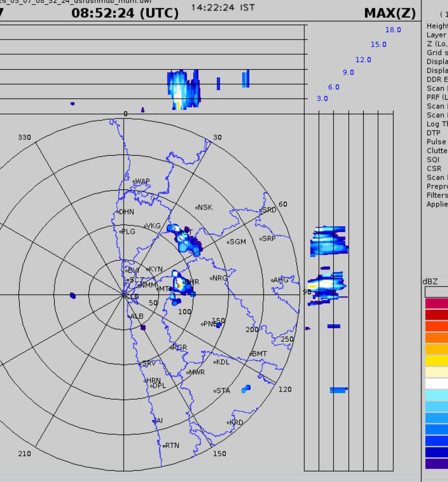Click the 330 azimuth label

point(24,137)
